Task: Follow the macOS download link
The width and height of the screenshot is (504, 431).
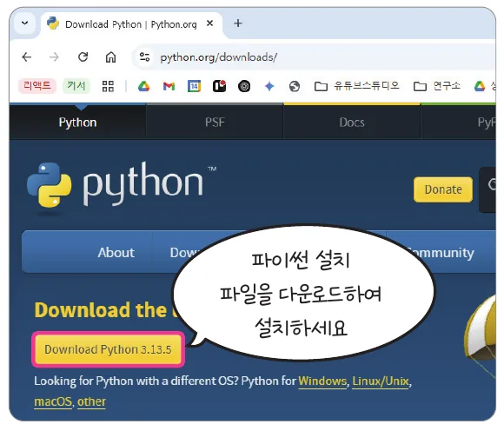Action: pyautogui.click(x=53, y=401)
